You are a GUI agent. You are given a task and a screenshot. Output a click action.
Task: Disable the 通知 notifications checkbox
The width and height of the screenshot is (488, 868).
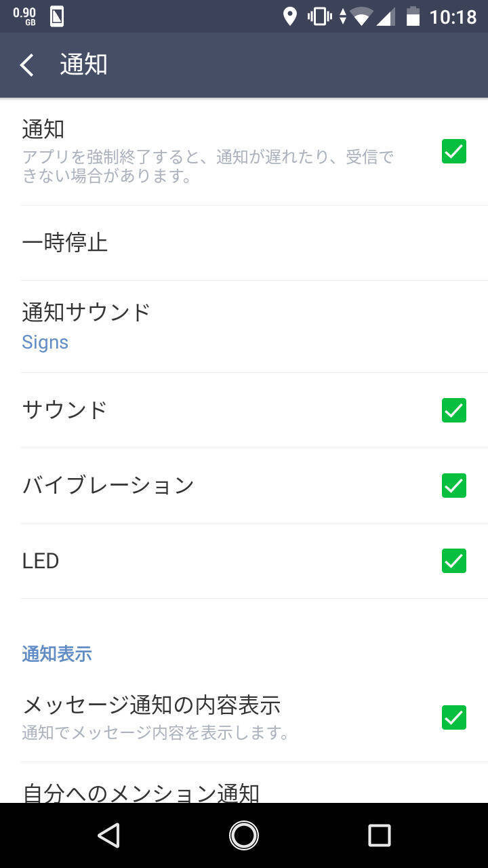point(453,151)
